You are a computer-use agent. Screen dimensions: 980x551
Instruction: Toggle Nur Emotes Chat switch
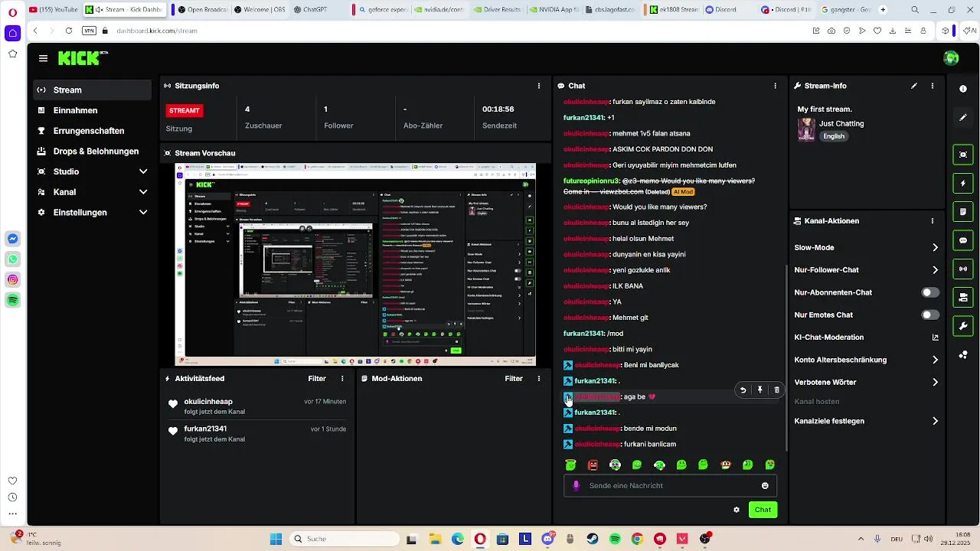click(930, 315)
